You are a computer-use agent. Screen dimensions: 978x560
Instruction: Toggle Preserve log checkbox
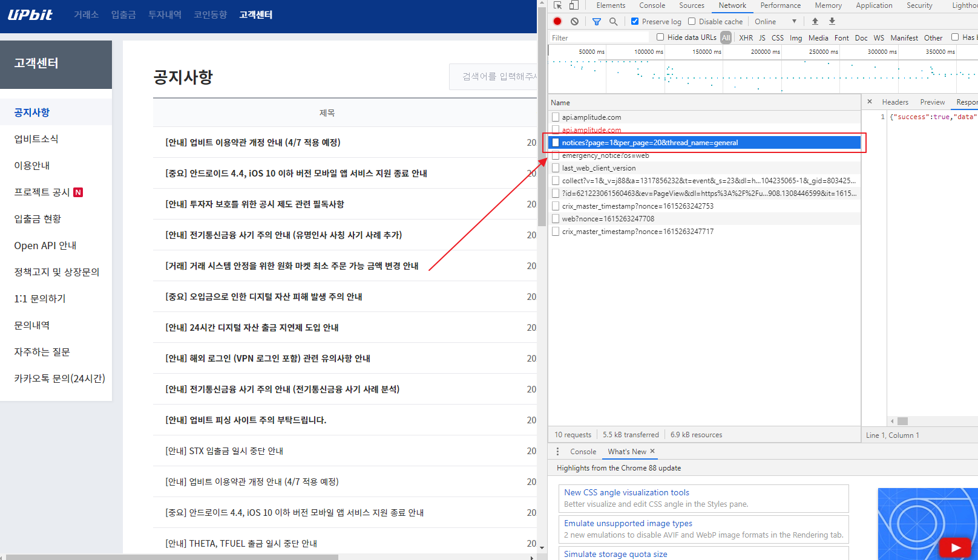point(635,21)
